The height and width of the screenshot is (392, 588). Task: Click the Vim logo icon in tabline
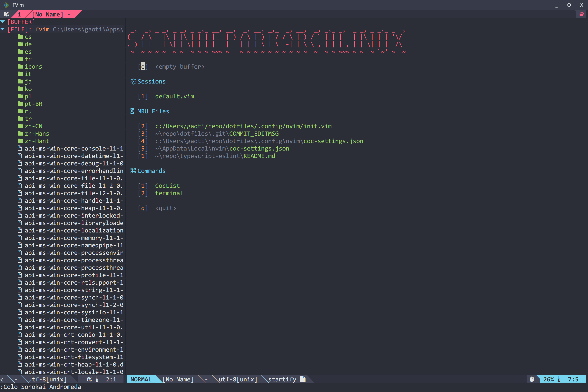(x=6, y=14)
